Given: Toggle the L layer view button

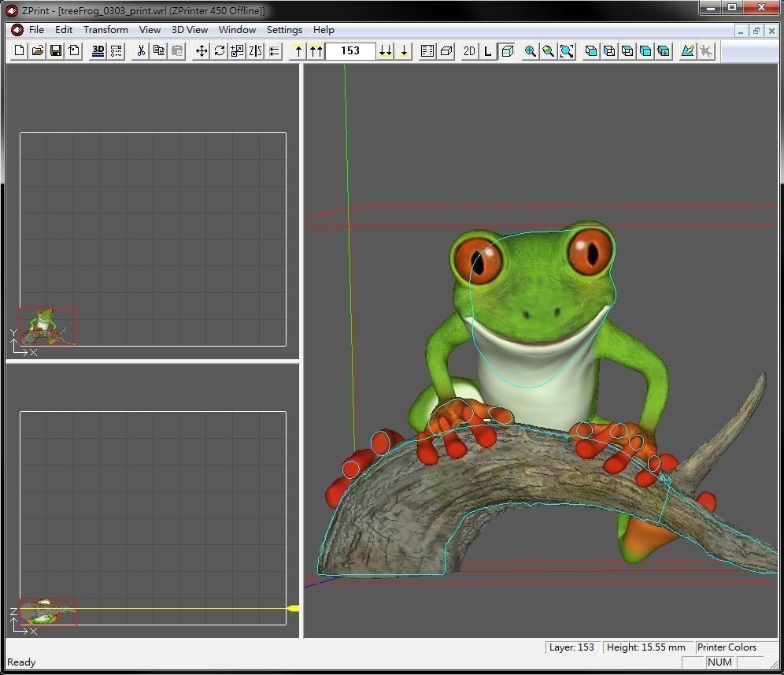Looking at the screenshot, I should point(488,51).
